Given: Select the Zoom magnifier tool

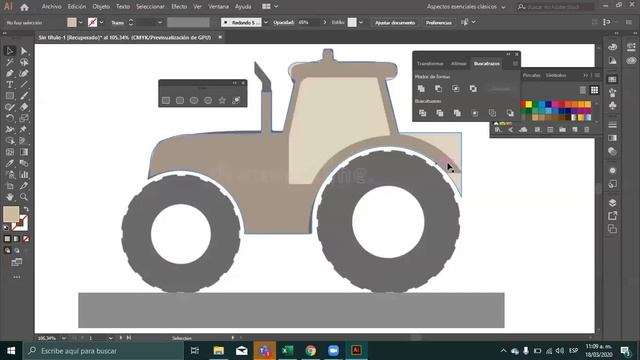Looking at the screenshot, I should [x=24, y=197].
